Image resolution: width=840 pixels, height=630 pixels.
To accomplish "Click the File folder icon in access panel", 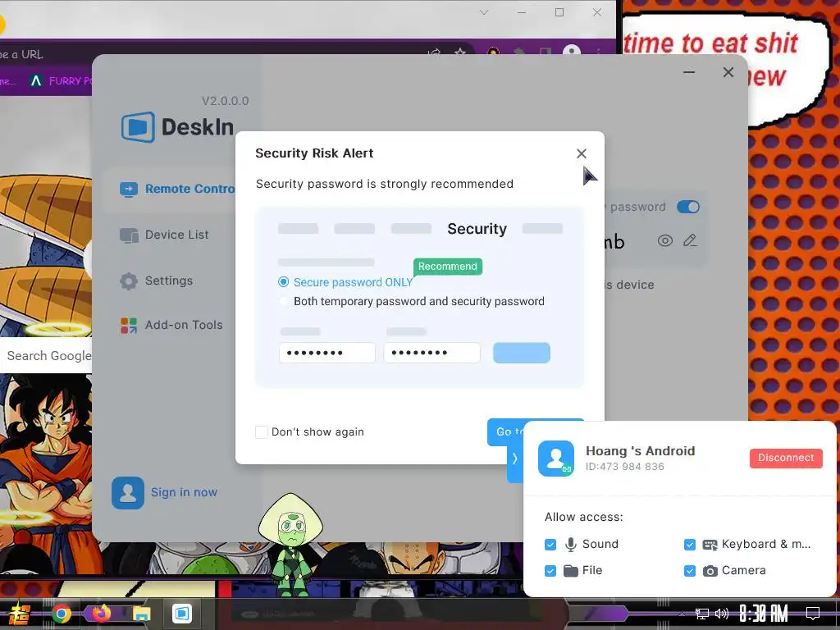I will (x=571, y=571).
